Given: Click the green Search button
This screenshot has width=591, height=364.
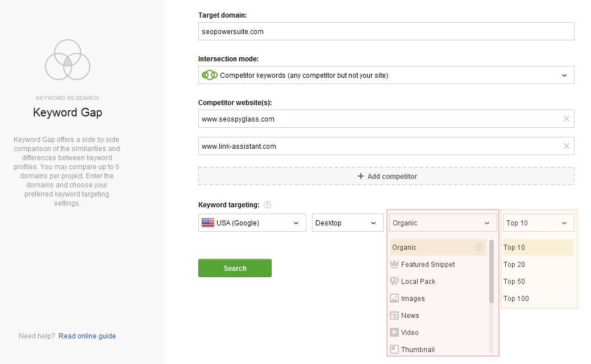Looking at the screenshot, I should pyautogui.click(x=235, y=268).
